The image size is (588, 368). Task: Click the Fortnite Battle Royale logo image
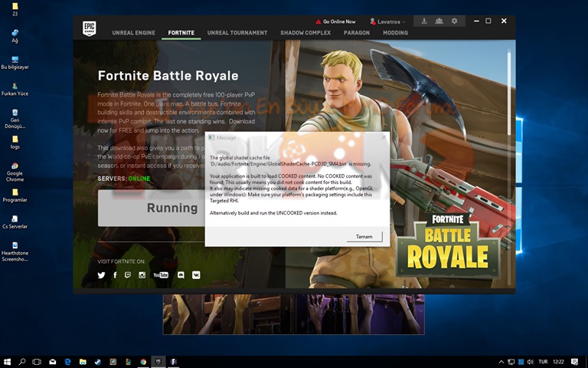click(x=448, y=245)
